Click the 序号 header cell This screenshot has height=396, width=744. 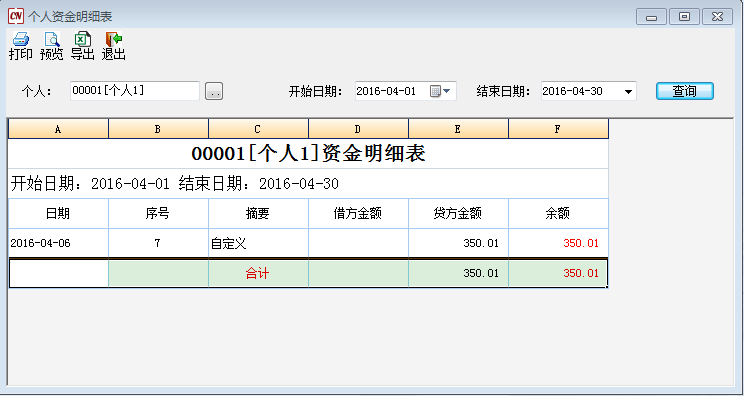pos(158,213)
